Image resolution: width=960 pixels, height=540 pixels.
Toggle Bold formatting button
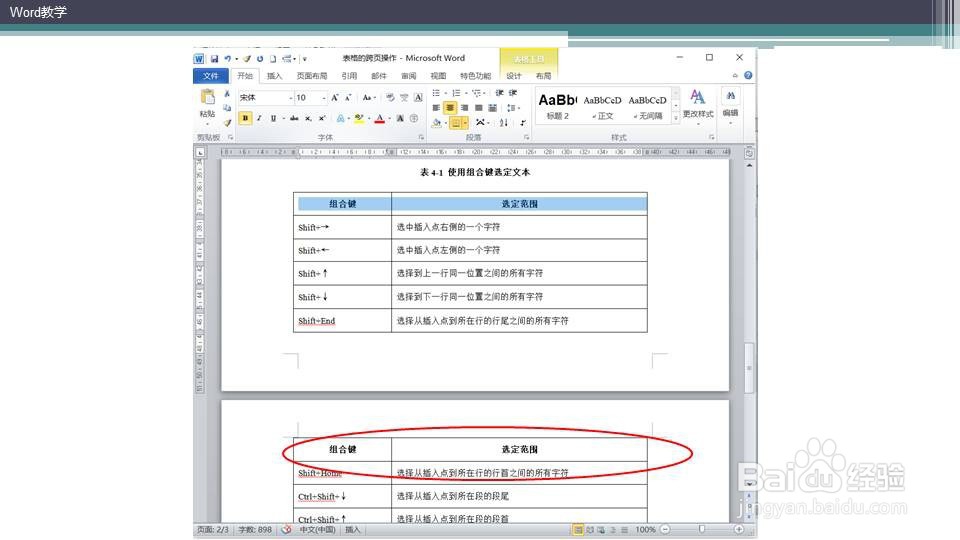click(245, 118)
